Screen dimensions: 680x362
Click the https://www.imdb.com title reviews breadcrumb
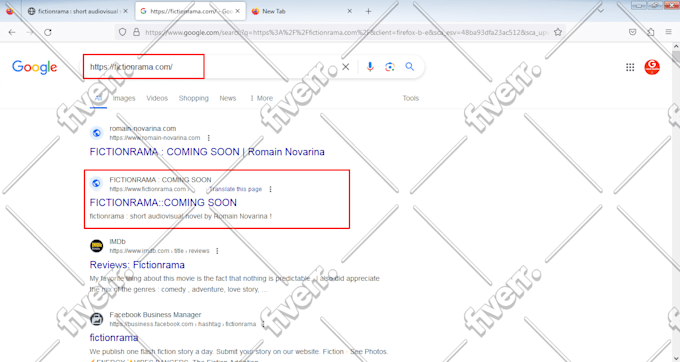(159, 251)
